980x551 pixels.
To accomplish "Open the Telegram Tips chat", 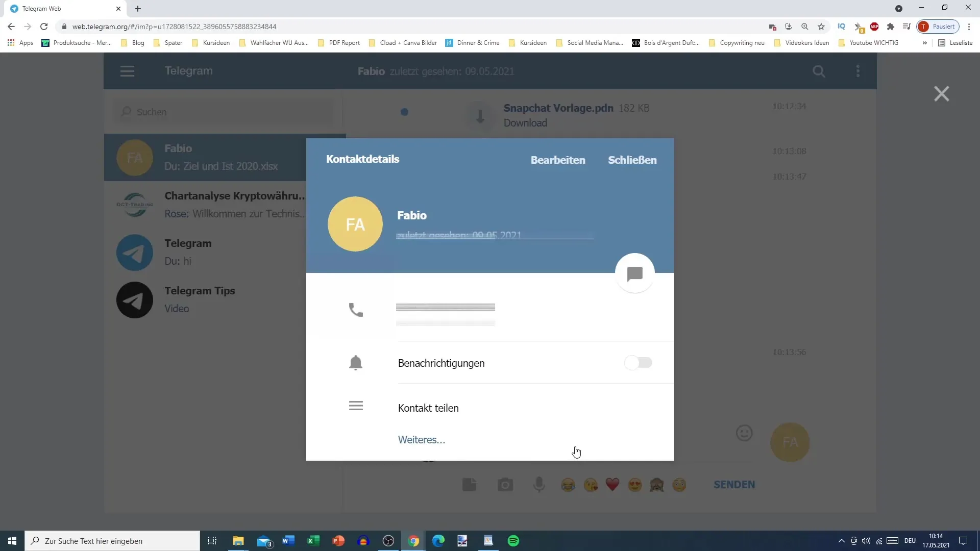I will (x=225, y=299).
